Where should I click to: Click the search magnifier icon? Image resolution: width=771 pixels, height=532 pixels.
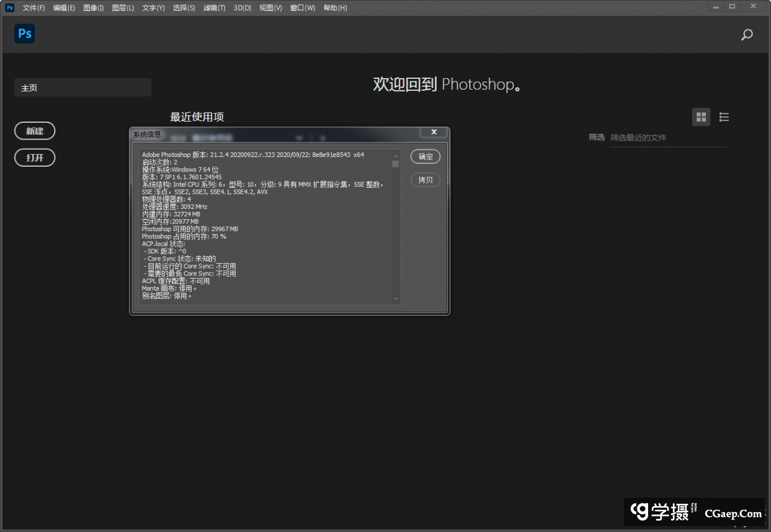coord(747,35)
